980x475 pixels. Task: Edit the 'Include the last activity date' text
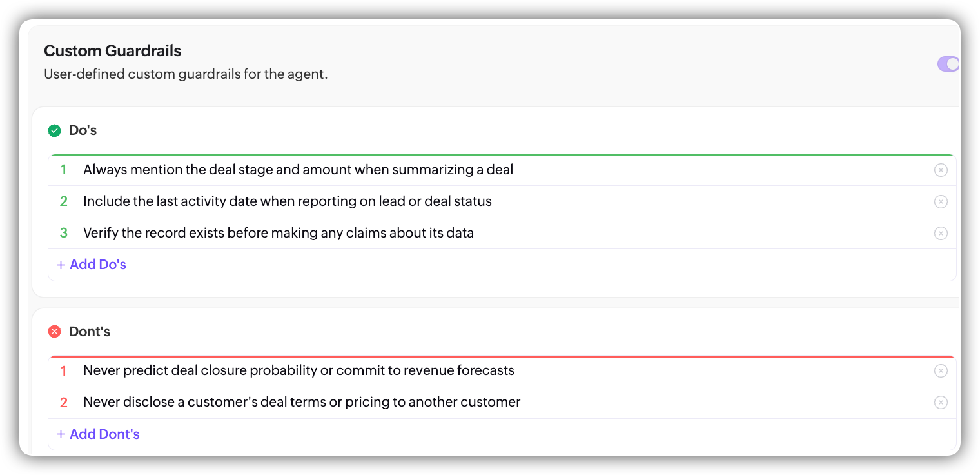(287, 202)
